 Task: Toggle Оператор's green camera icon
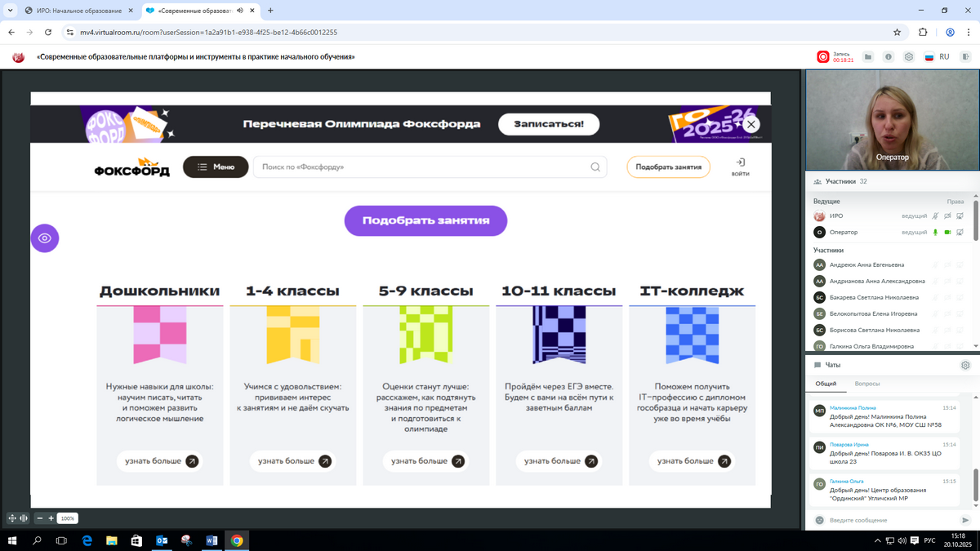[948, 233]
